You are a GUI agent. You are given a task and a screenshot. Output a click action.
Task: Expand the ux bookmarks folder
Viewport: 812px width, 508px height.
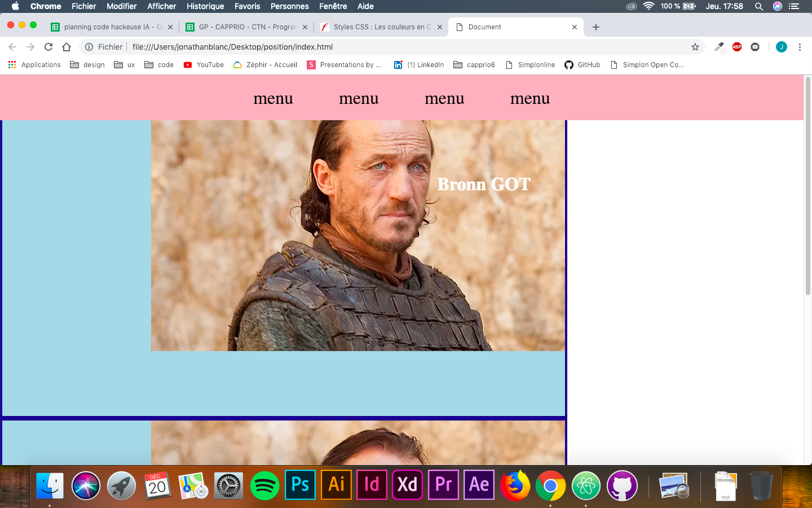pos(125,65)
